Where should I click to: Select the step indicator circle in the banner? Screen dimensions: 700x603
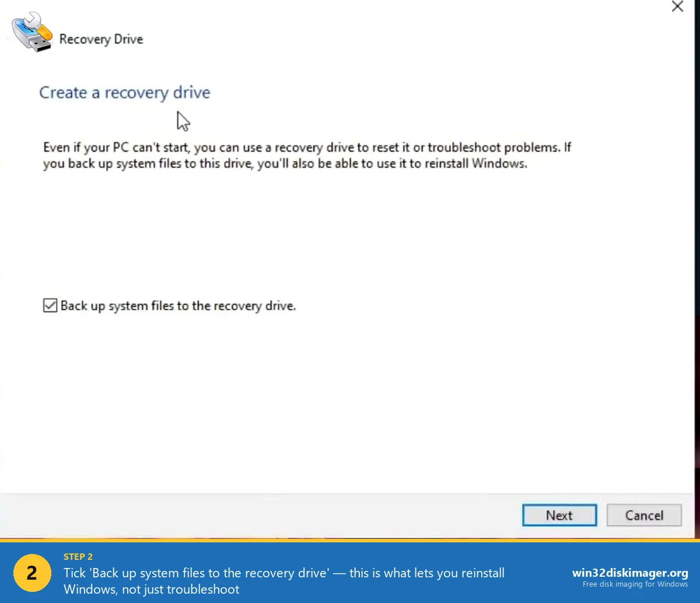coord(32,573)
